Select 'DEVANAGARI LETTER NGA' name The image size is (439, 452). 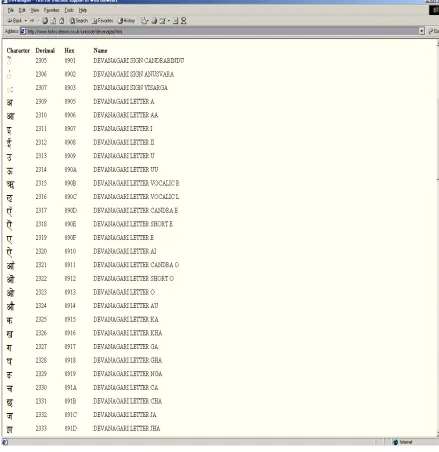tap(128, 374)
